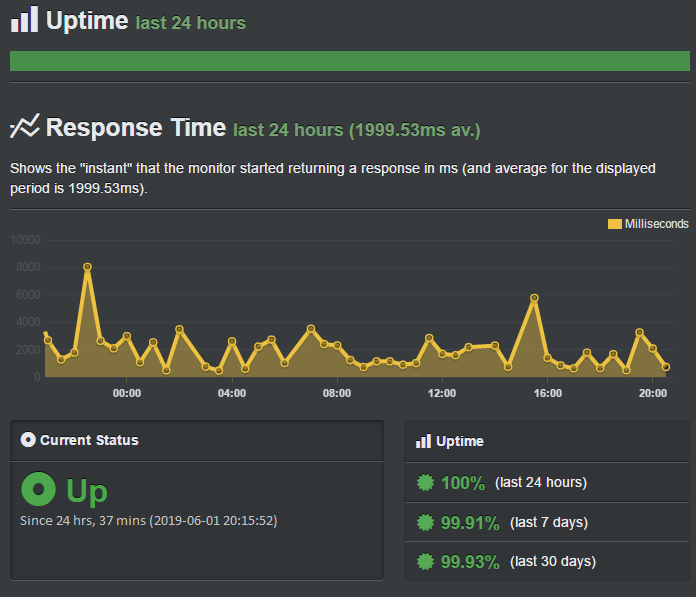
Task: Click the (last 7 days) uptime label
Action: coord(549,522)
